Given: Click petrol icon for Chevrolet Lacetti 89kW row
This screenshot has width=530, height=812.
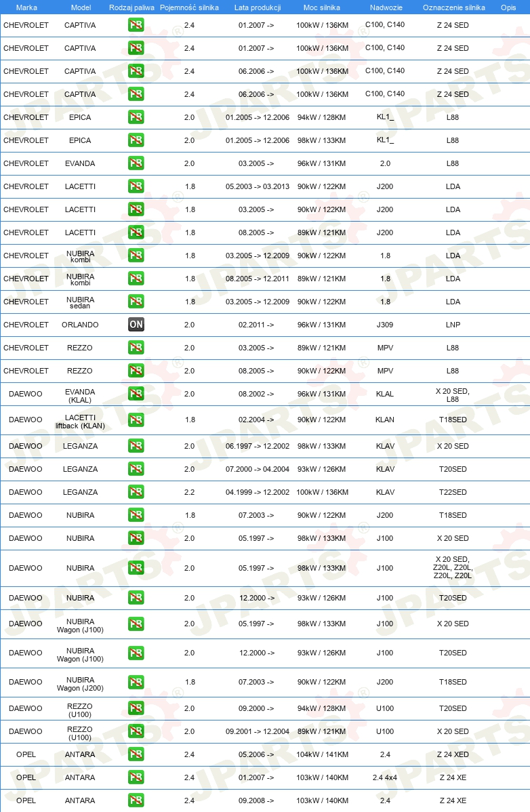Looking at the screenshot, I should (x=136, y=232).
